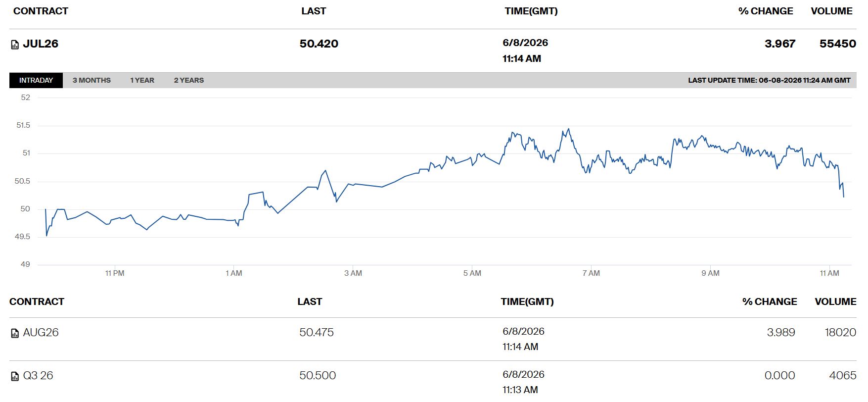Click the top % CHANGE column header
This screenshot has width=868, height=402.
point(766,11)
